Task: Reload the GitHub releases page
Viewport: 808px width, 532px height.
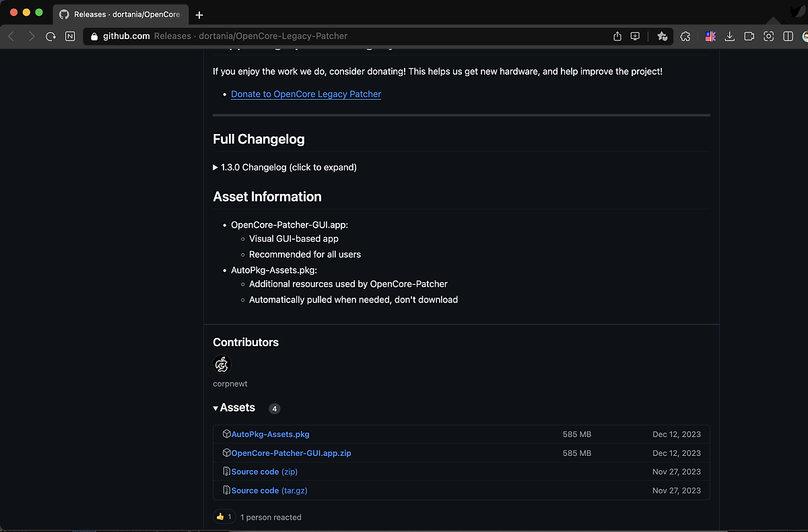Action: (x=50, y=36)
